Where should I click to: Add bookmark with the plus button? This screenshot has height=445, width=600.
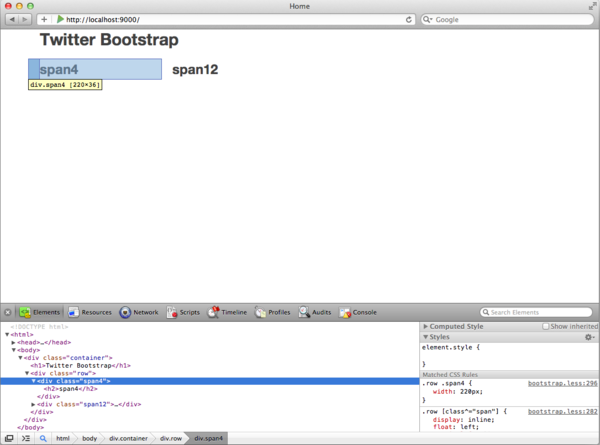[44, 19]
